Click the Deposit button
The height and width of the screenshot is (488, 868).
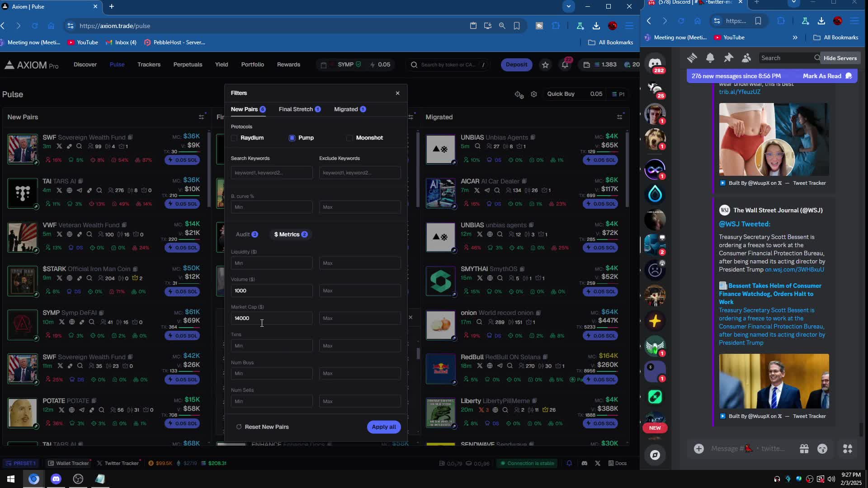tap(516, 65)
